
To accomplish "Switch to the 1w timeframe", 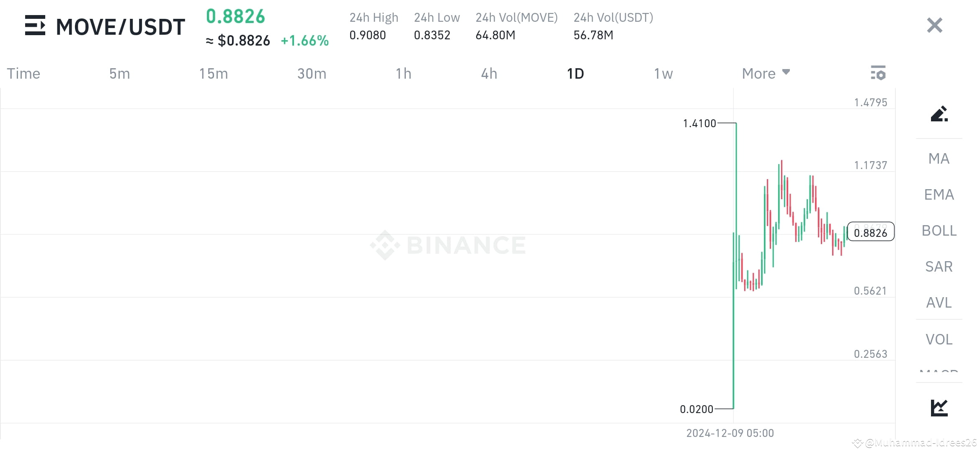I will (663, 73).
